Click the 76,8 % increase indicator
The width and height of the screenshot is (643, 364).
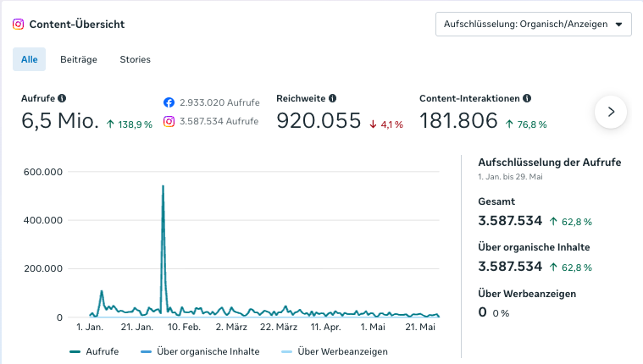526,124
